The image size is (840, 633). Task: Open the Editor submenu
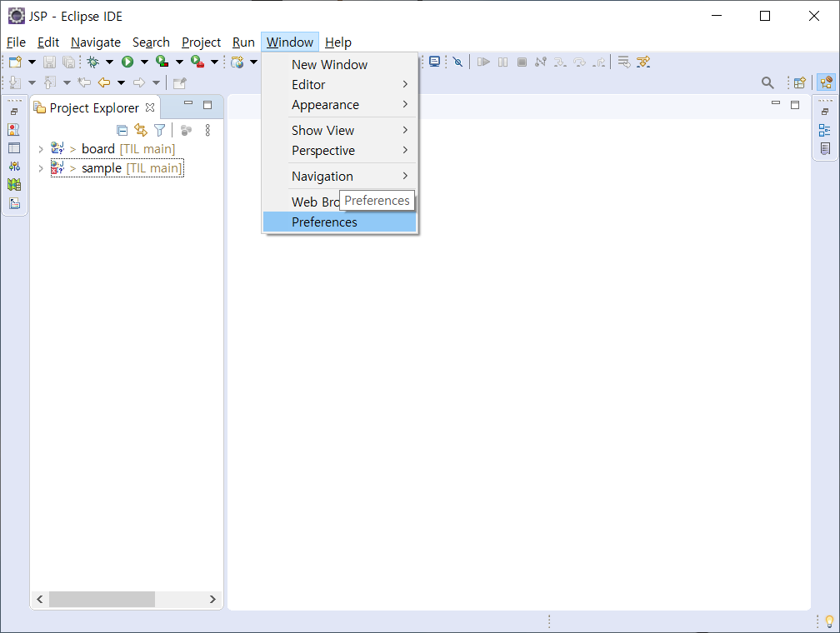point(340,85)
